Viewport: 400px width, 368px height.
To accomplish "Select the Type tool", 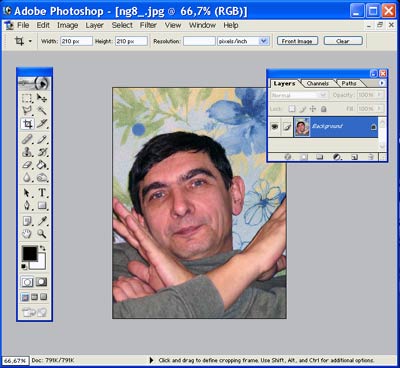I will click(42, 193).
